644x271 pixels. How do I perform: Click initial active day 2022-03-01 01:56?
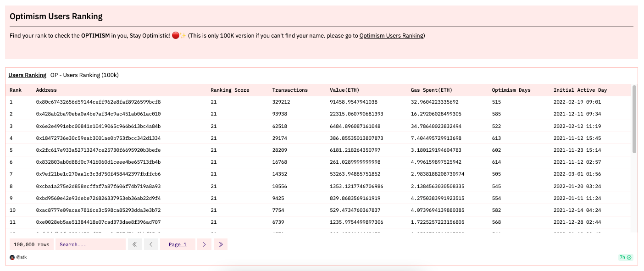tap(577, 174)
